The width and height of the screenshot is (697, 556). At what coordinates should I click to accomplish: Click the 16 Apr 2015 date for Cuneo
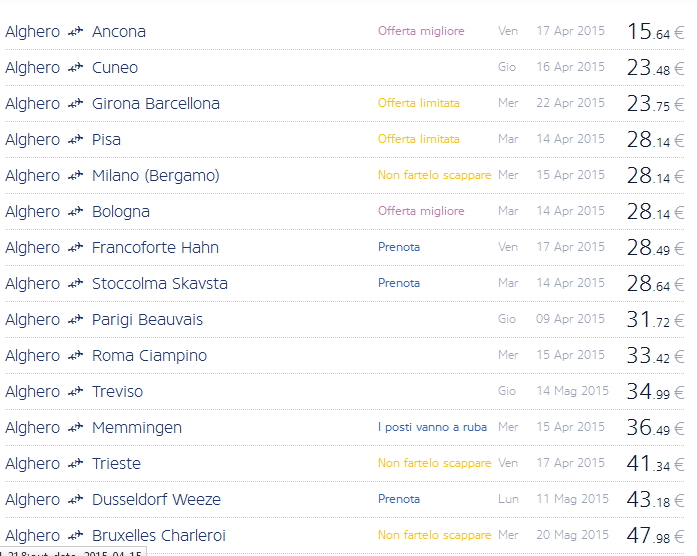click(x=570, y=67)
